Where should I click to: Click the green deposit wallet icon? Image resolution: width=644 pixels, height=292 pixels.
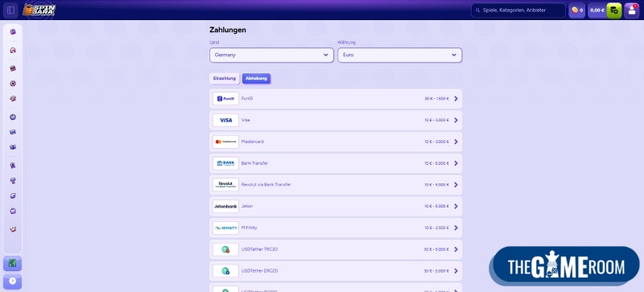(x=614, y=10)
